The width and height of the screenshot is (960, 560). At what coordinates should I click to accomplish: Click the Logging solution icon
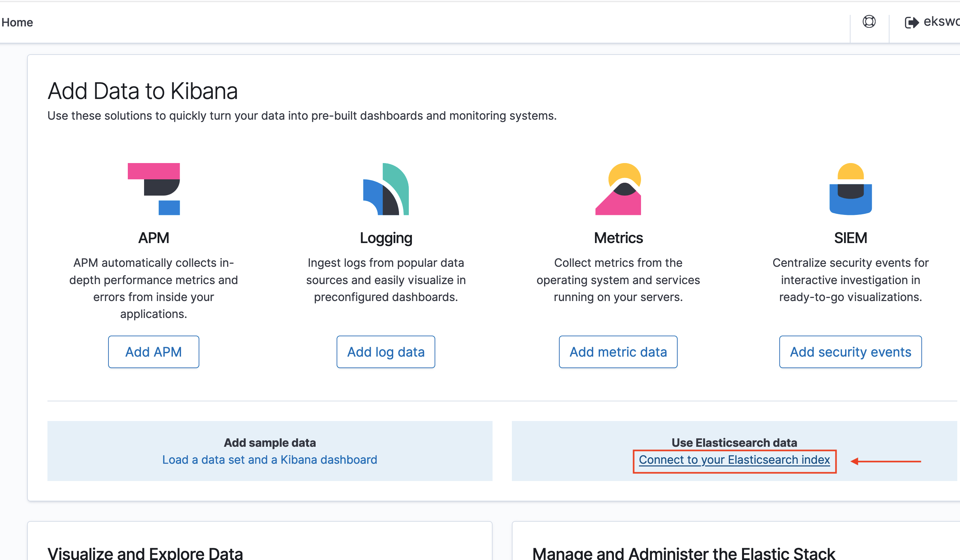(385, 189)
